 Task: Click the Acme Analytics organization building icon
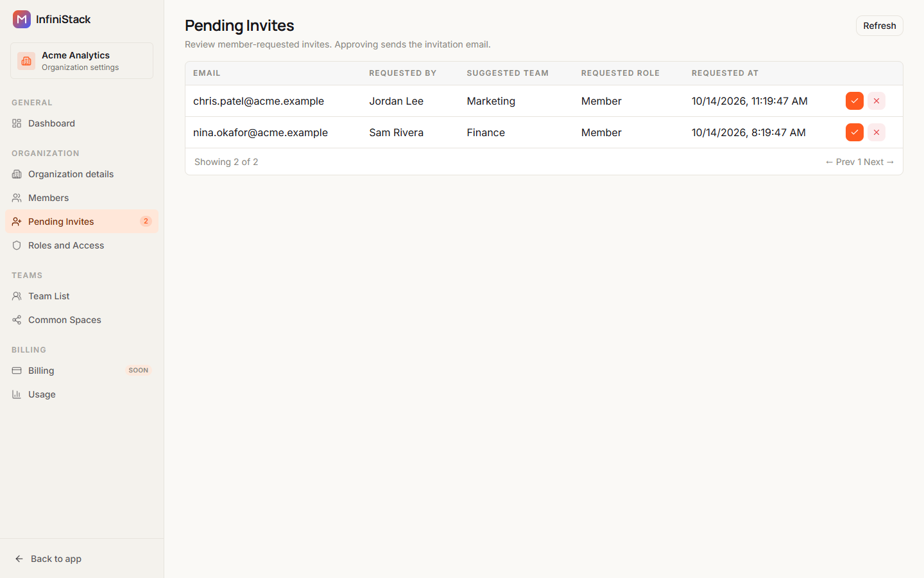[26, 61]
